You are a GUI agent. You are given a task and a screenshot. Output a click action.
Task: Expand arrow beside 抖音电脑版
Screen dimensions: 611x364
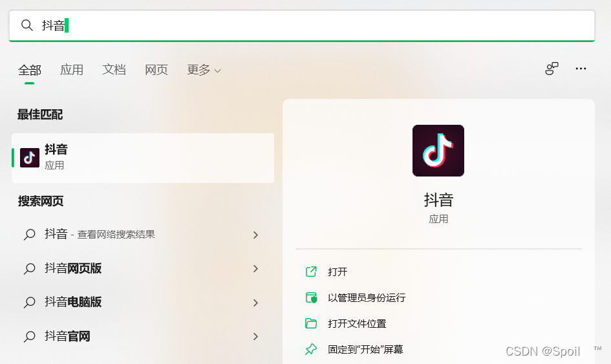click(x=255, y=303)
